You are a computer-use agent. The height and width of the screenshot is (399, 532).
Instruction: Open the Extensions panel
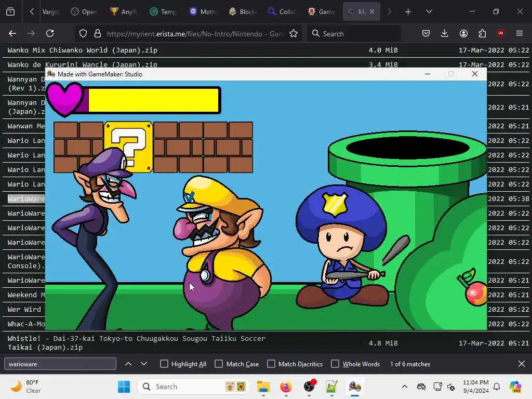click(482, 33)
